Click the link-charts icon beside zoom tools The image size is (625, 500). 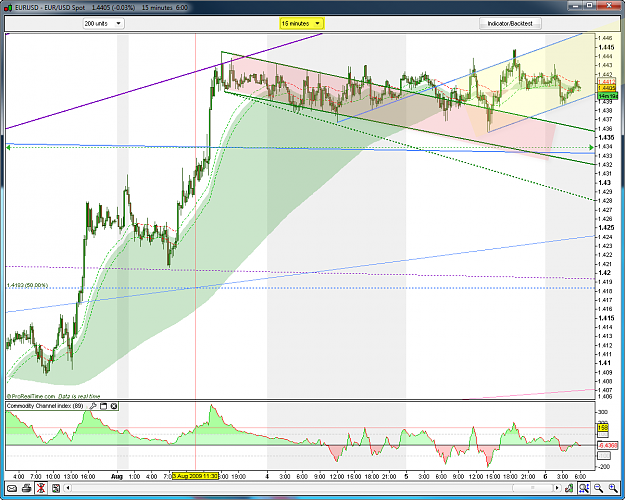tap(569, 488)
